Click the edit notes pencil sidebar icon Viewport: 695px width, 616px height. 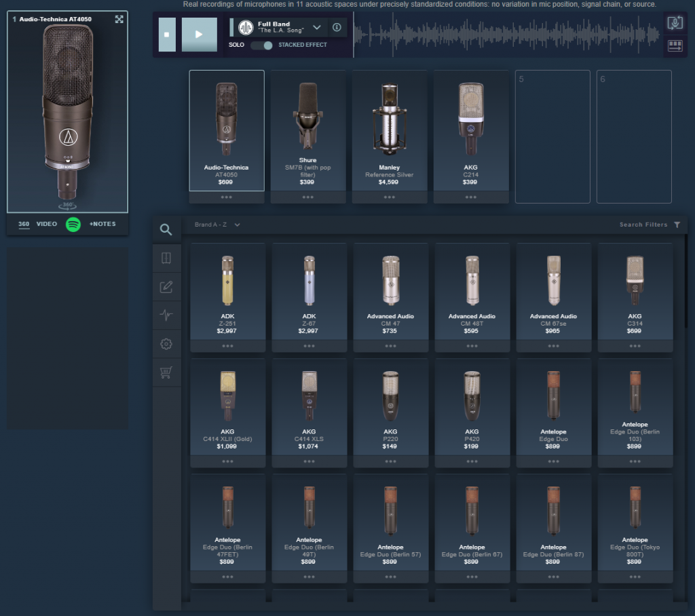point(166,287)
